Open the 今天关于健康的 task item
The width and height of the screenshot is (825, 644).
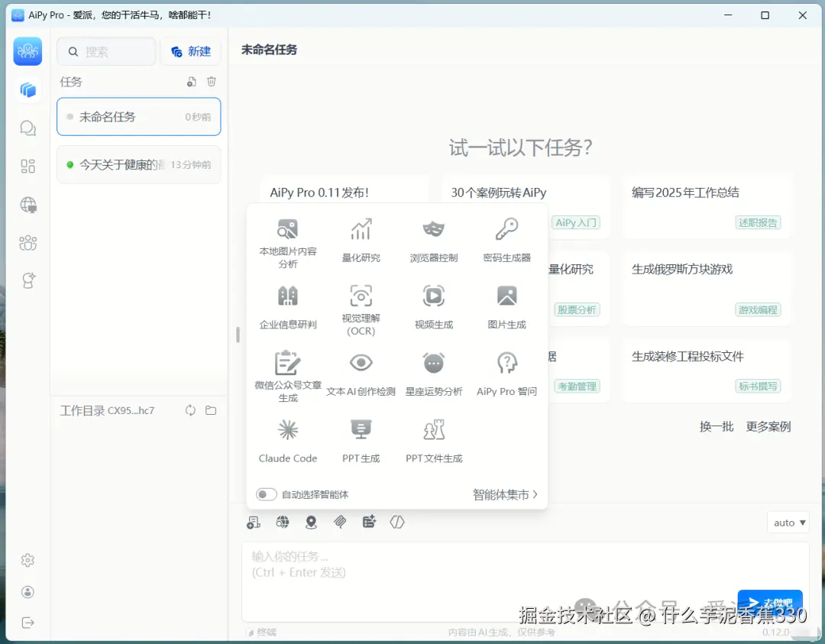pos(139,165)
